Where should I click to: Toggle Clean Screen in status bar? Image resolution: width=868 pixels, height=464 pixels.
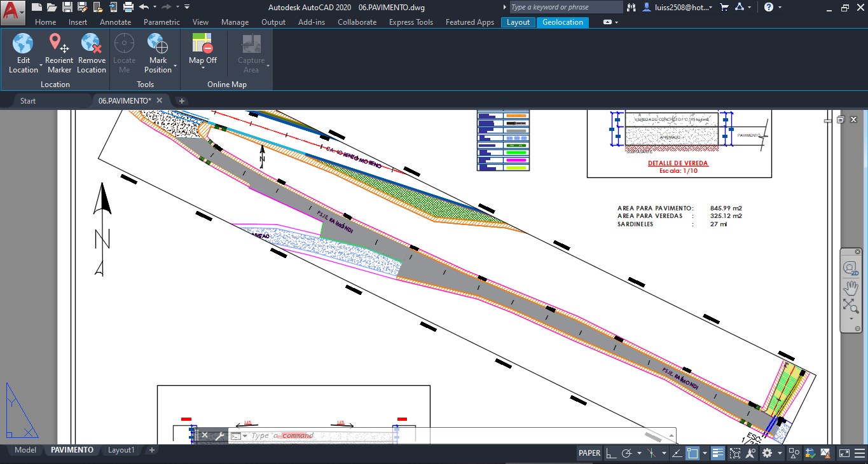tap(844, 453)
